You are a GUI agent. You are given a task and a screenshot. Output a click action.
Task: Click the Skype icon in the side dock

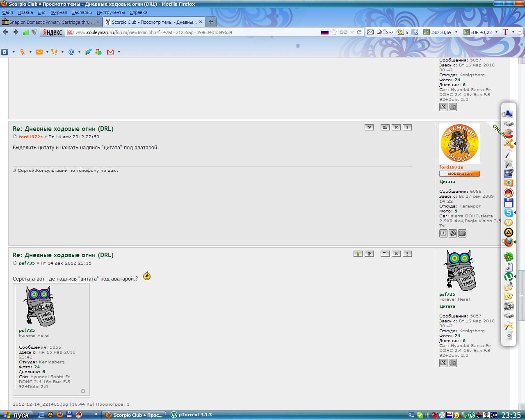[509, 212]
